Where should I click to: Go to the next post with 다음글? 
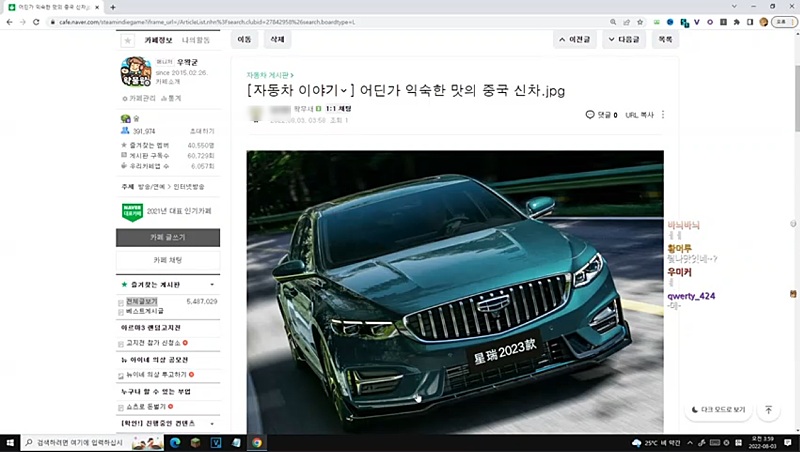tap(624, 39)
